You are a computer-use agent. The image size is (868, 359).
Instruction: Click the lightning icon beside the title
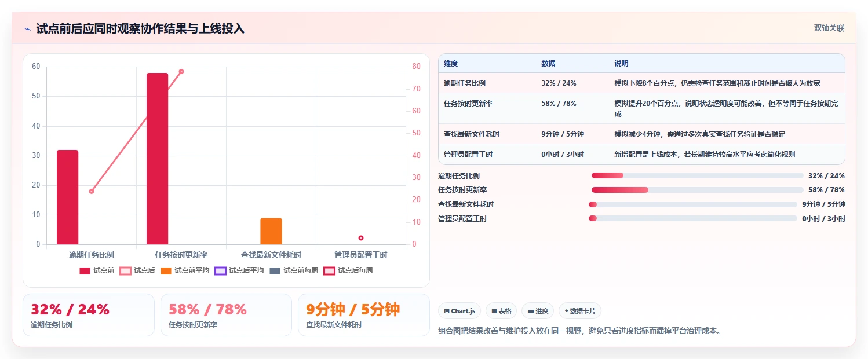pyautogui.click(x=27, y=29)
